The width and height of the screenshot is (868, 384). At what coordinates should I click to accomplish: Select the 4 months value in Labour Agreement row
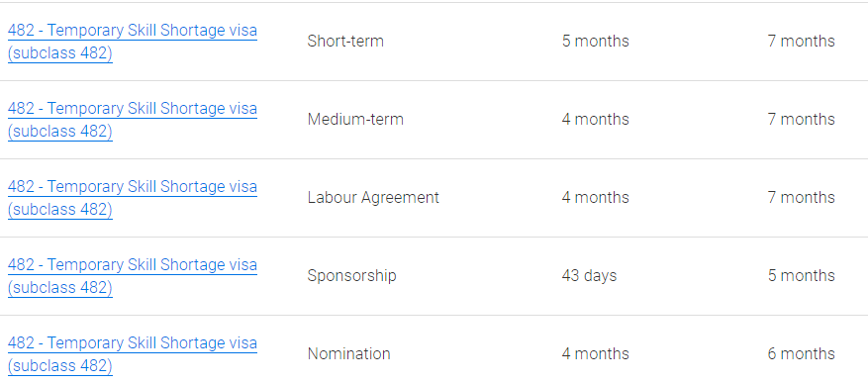[595, 198]
